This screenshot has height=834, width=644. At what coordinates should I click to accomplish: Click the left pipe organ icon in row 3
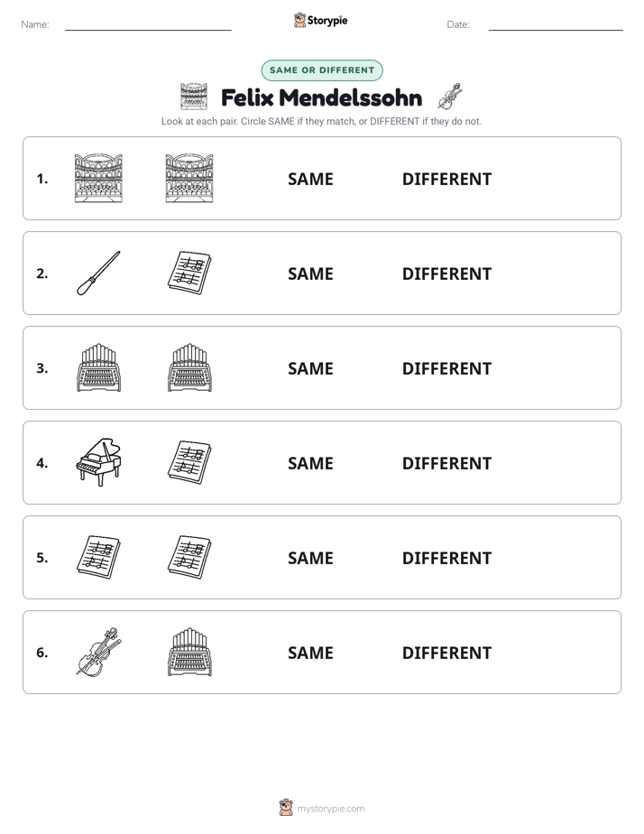click(99, 367)
